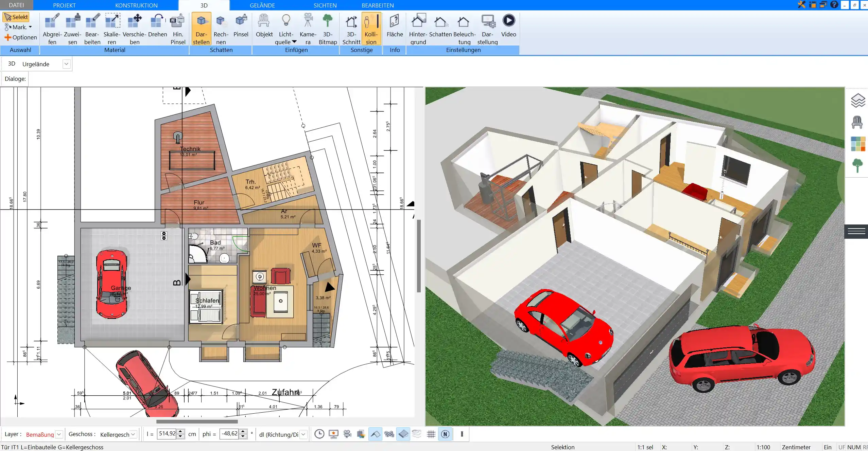
Task: Toggle the Kollision collision mode
Action: point(371,29)
